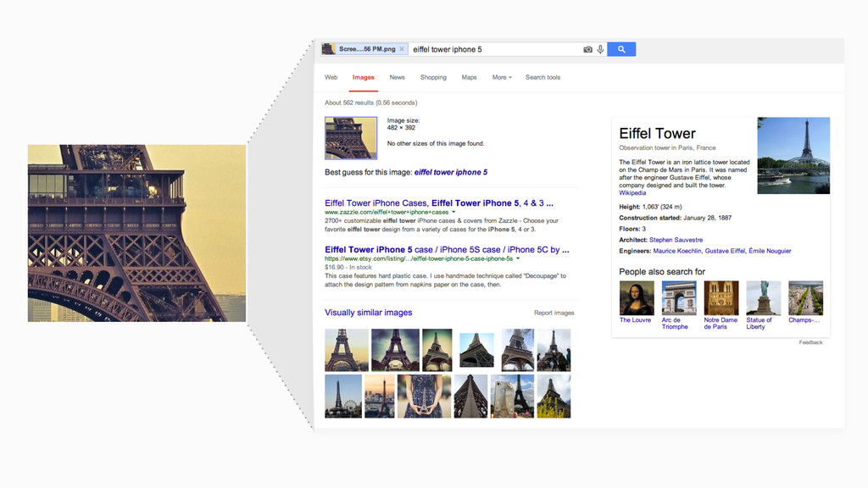
Task: Click Report images link
Action: [x=554, y=313]
